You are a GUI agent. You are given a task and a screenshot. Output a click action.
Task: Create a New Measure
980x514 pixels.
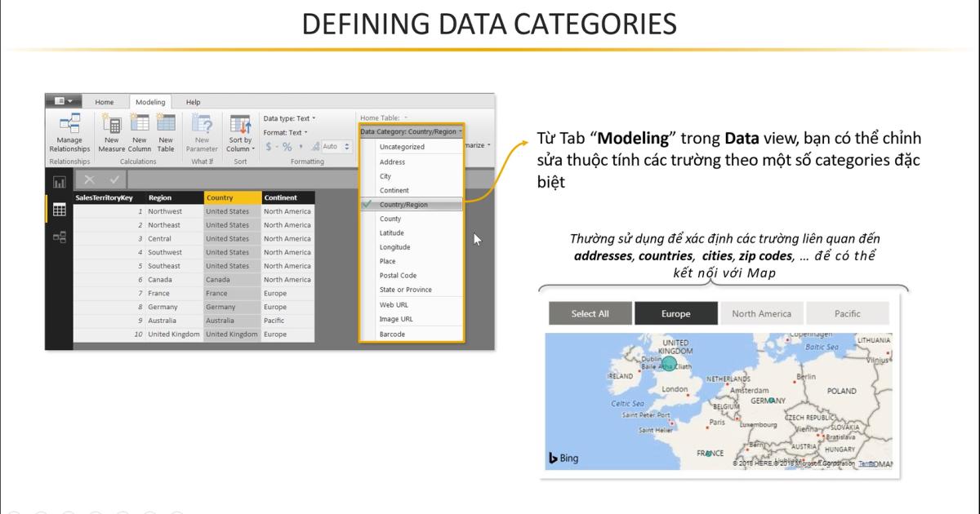click(112, 133)
